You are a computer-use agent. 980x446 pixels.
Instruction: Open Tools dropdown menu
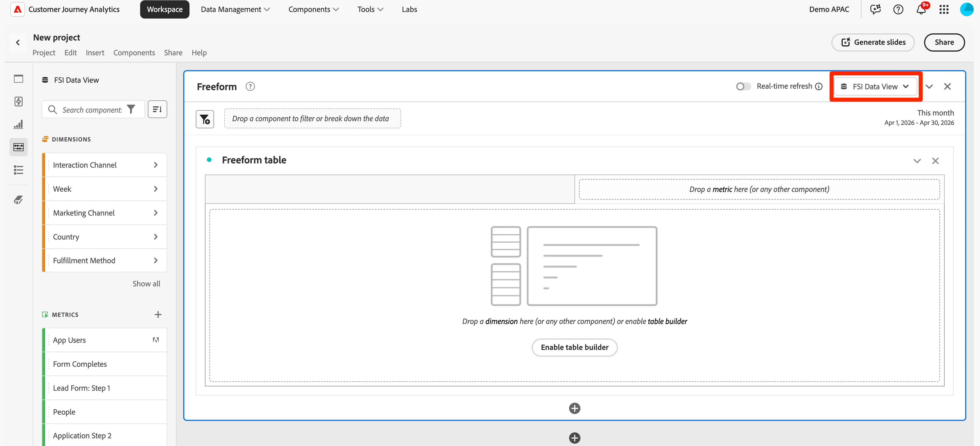coord(370,9)
